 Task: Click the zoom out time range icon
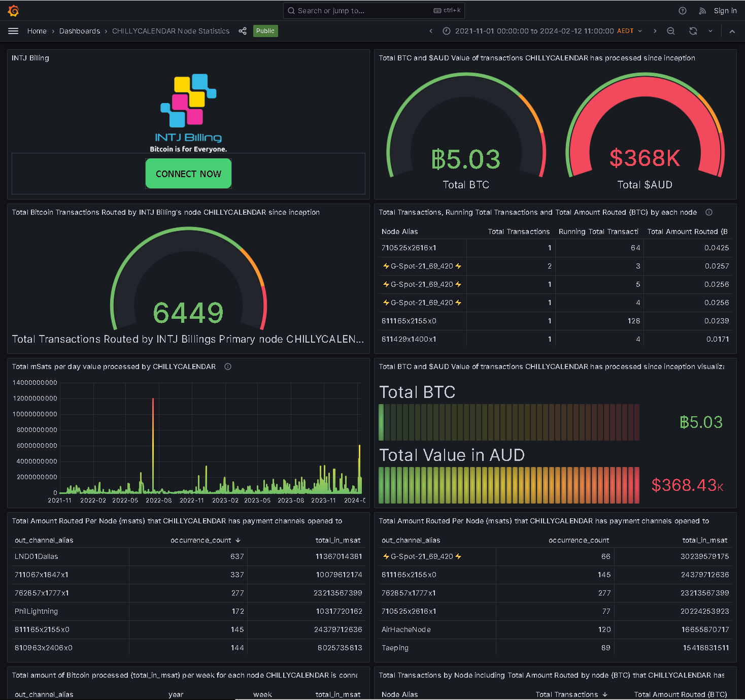click(x=671, y=31)
